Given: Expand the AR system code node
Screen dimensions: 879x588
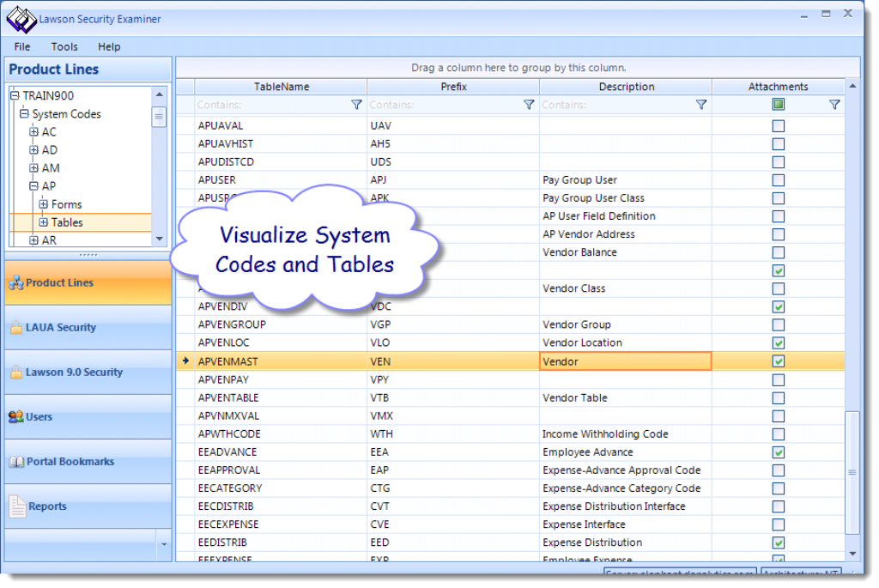Looking at the screenshot, I should 33,239.
